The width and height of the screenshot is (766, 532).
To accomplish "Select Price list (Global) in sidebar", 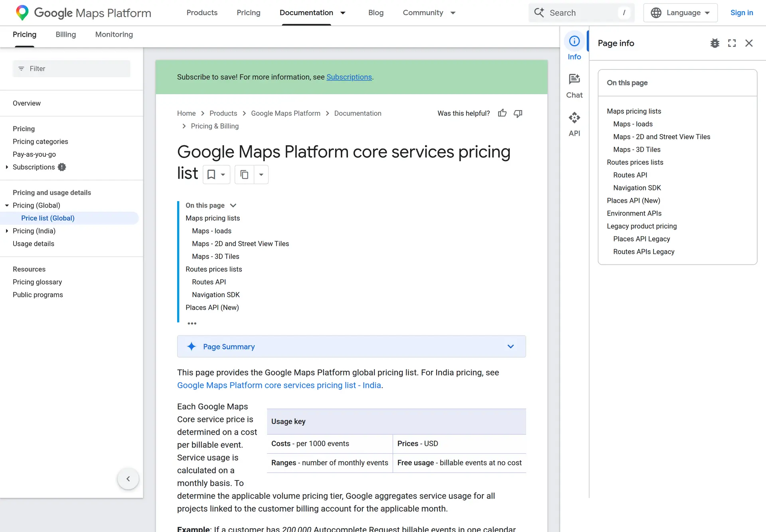I will coord(48,218).
